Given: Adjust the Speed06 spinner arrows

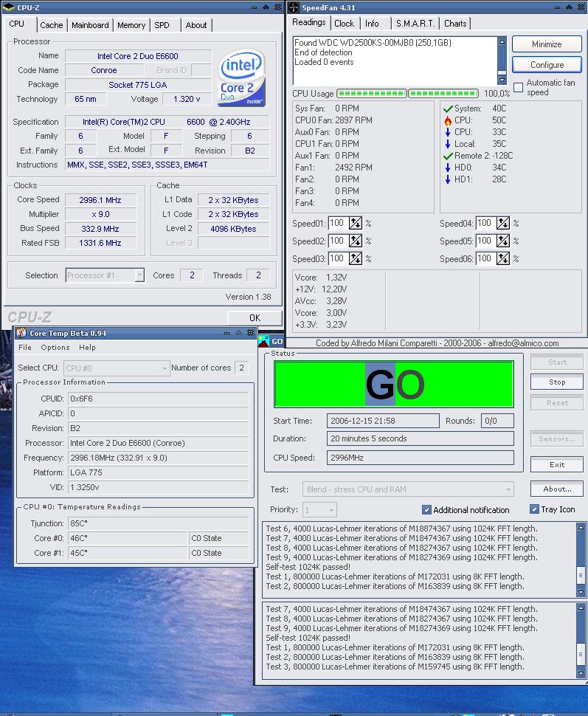Looking at the screenshot, I should click(x=503, y=258).
